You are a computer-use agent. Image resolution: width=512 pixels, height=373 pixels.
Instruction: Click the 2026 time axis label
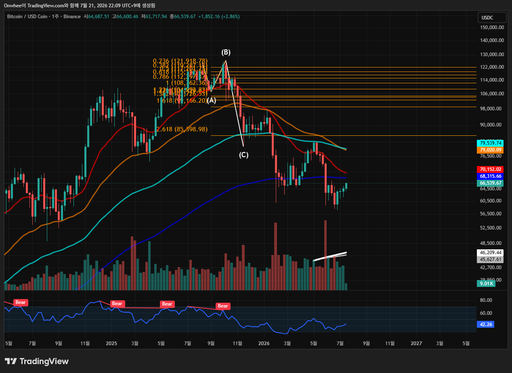point(264,343)
